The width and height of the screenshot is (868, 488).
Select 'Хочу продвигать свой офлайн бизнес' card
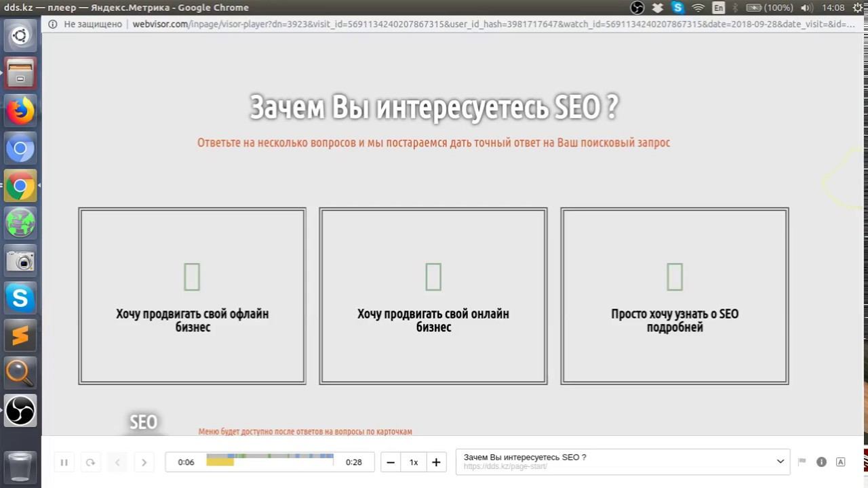(192, 296)
